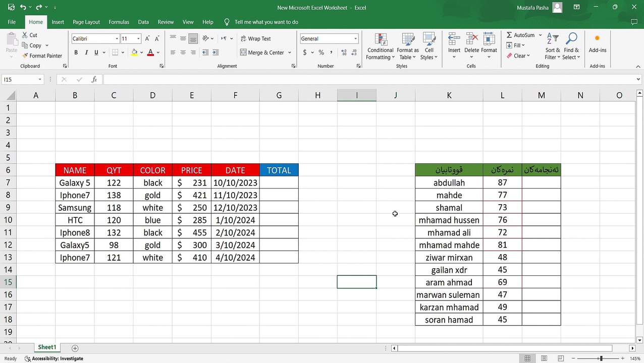
Task: Switch to the Data tab
Action: point(143,22)
